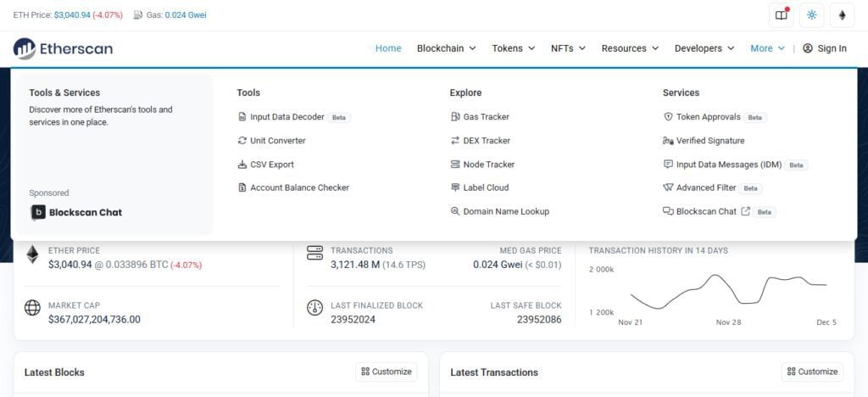Viewport: 868px width, 397px height.
Task: Click the Input Data Messages chat icon
Action: (668, 165)
